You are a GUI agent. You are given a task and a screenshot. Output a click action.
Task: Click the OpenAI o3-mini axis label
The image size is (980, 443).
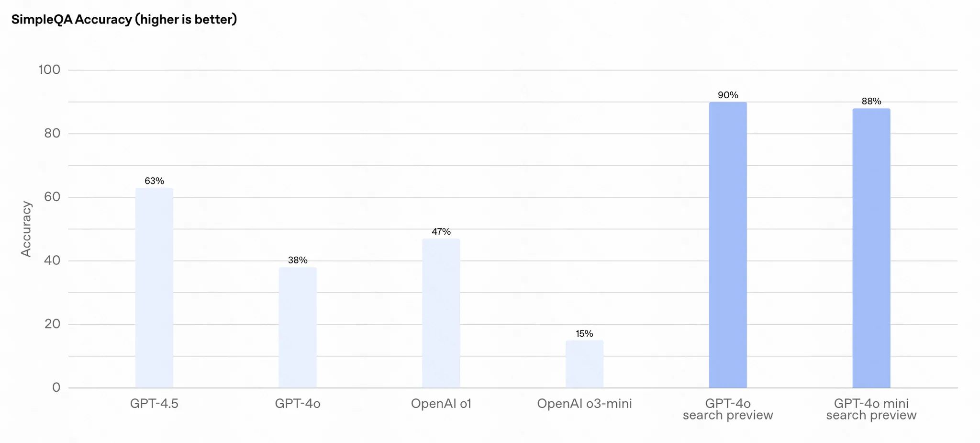[x=584, y=404]
